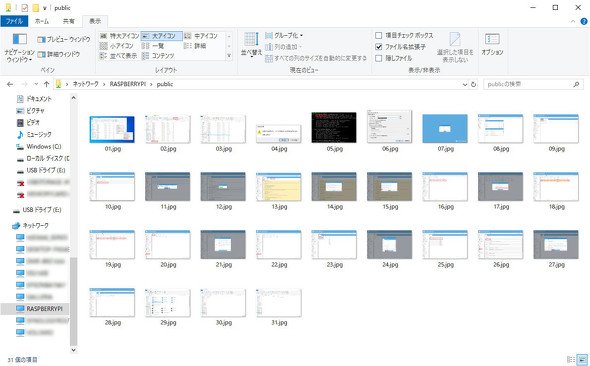
Task: Click the new folder quick access icon
Action: (x=35, y=8)
